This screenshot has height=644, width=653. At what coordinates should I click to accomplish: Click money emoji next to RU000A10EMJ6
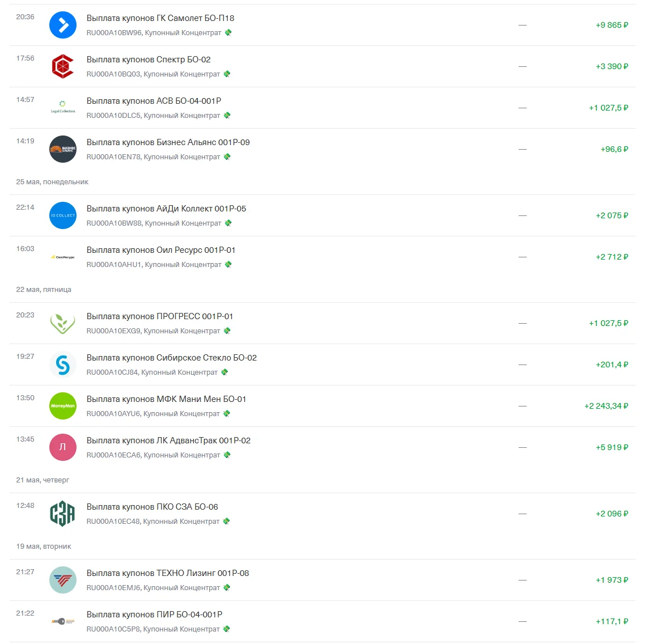227,587
